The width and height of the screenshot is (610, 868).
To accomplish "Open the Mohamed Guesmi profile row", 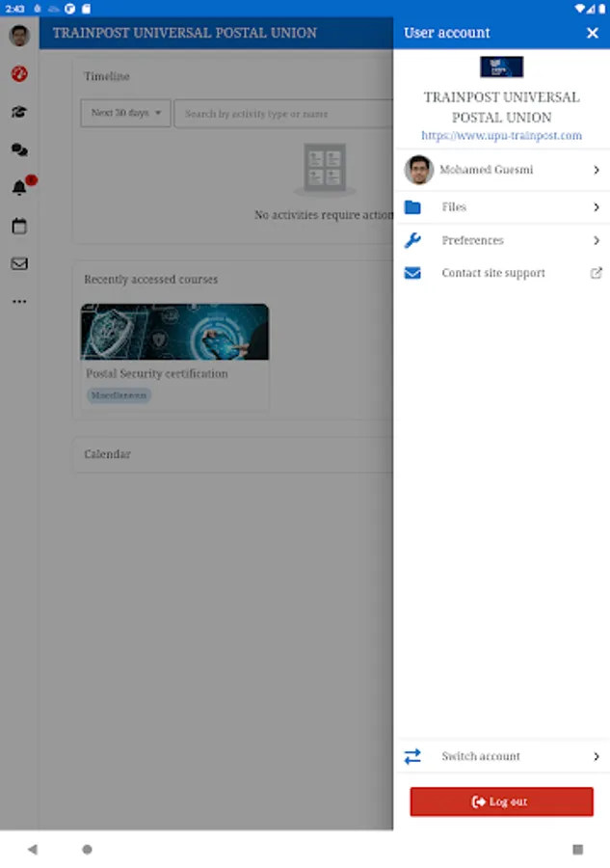I will tap(502, 170).
